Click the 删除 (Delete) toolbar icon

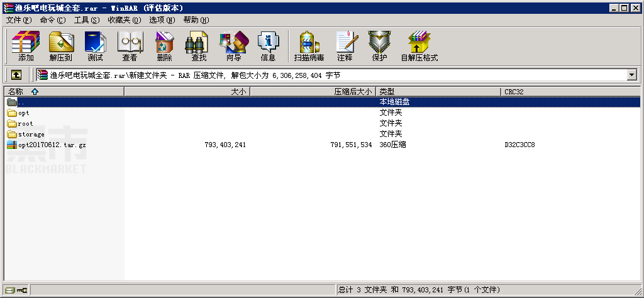pos(164,46)
